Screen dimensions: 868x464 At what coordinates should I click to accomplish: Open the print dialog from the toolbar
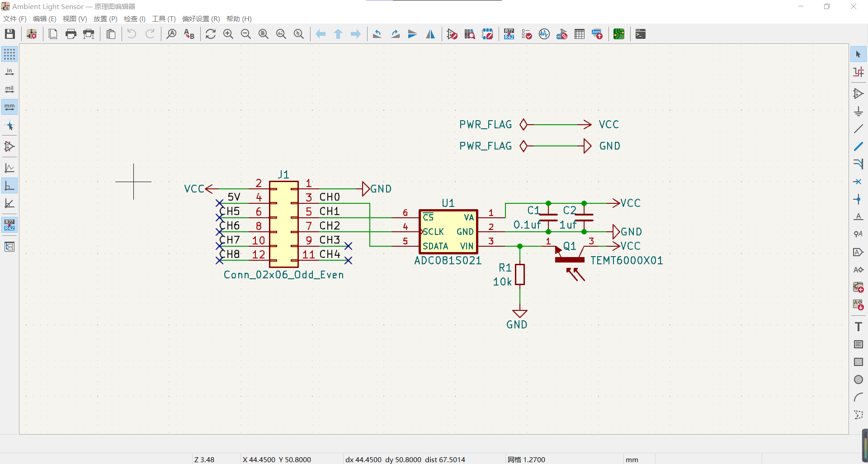[71, 34]
